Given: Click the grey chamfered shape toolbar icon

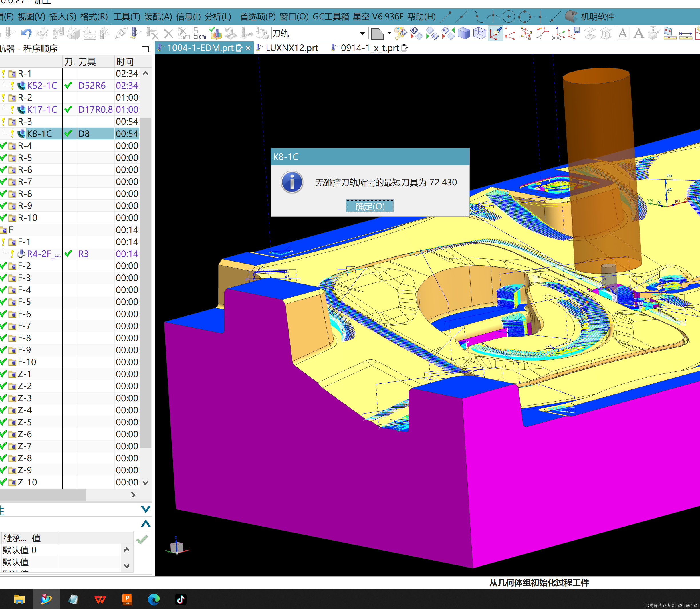Looking at the screenshot, I should (x=377, y=34).
